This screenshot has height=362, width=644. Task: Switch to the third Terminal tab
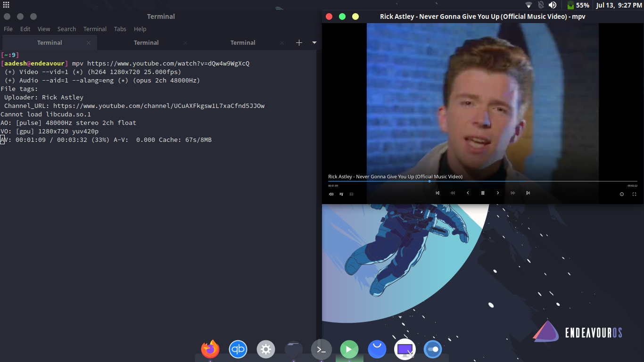click(243, 42)
